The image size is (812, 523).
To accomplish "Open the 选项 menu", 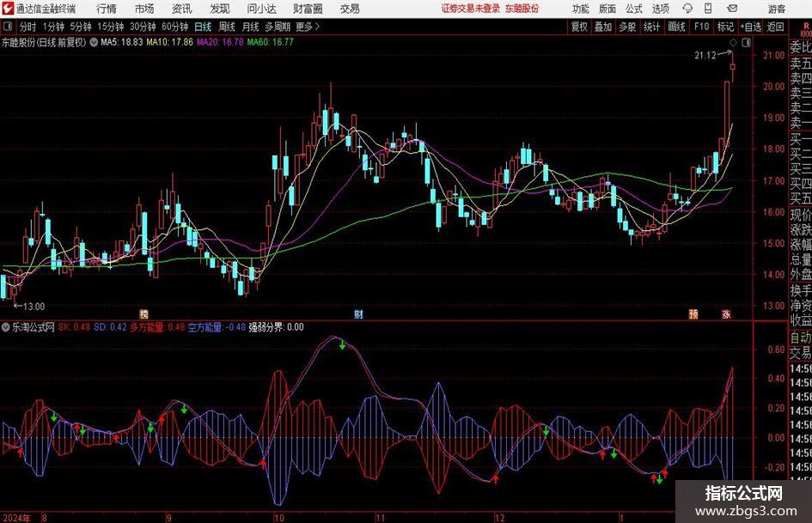I will click(661, 9).
